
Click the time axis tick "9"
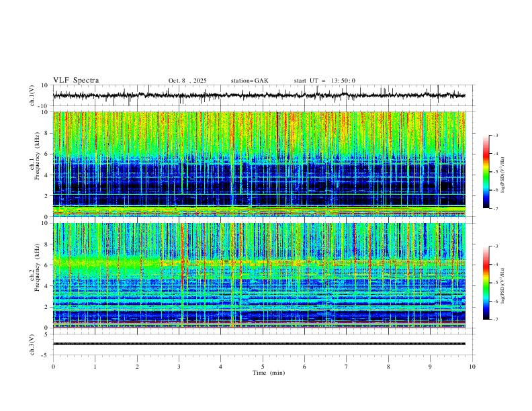(430, 367)
